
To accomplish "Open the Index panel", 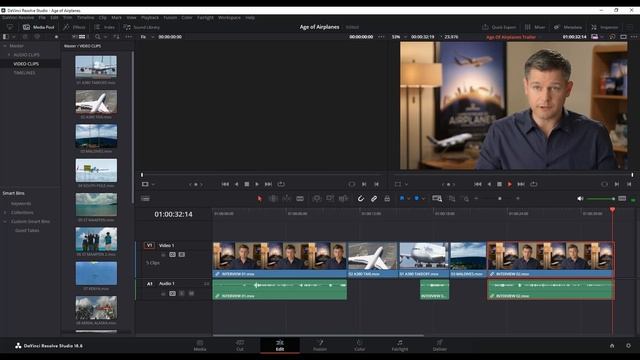I will 104,27.
